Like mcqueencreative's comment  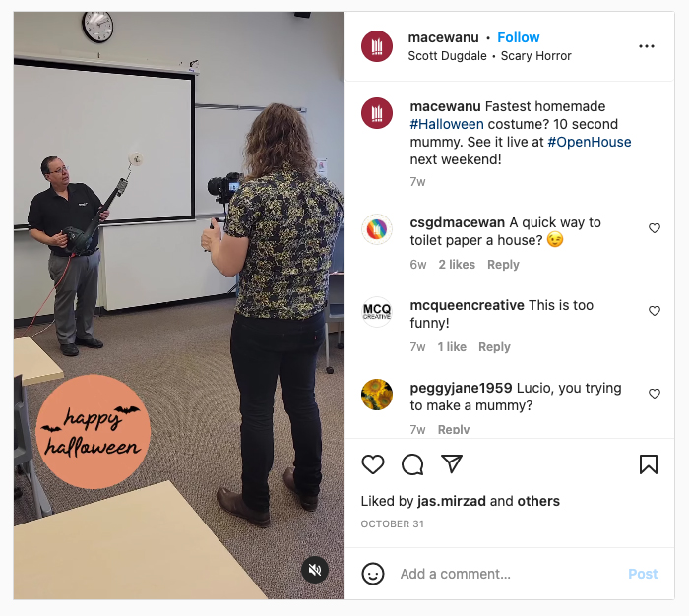pyautogui.click(x=655, y=311)
